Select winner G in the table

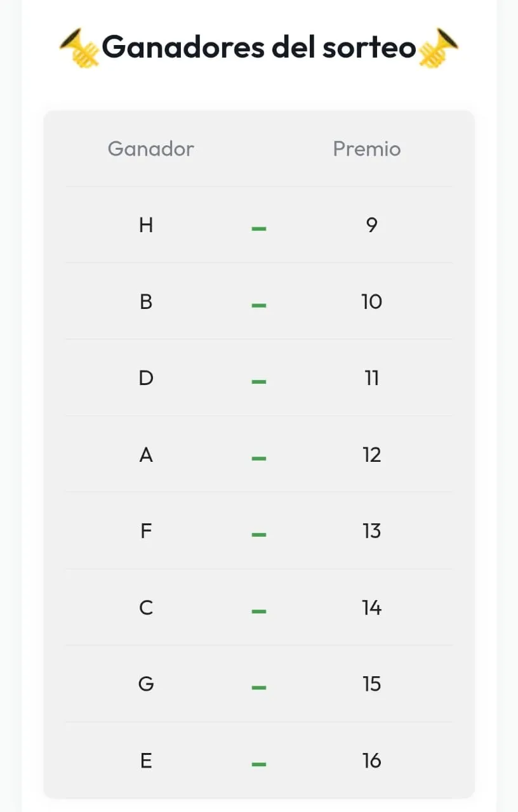146,684
